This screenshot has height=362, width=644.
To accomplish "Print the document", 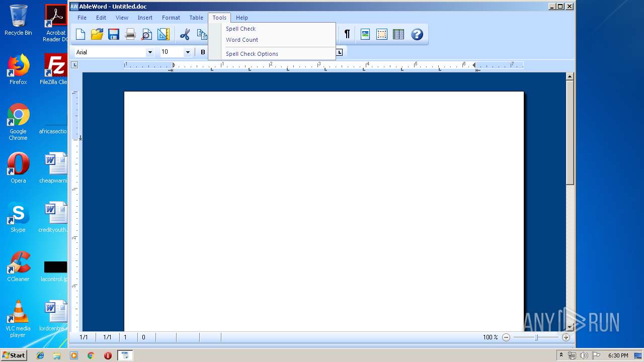I will coord(130,34).
